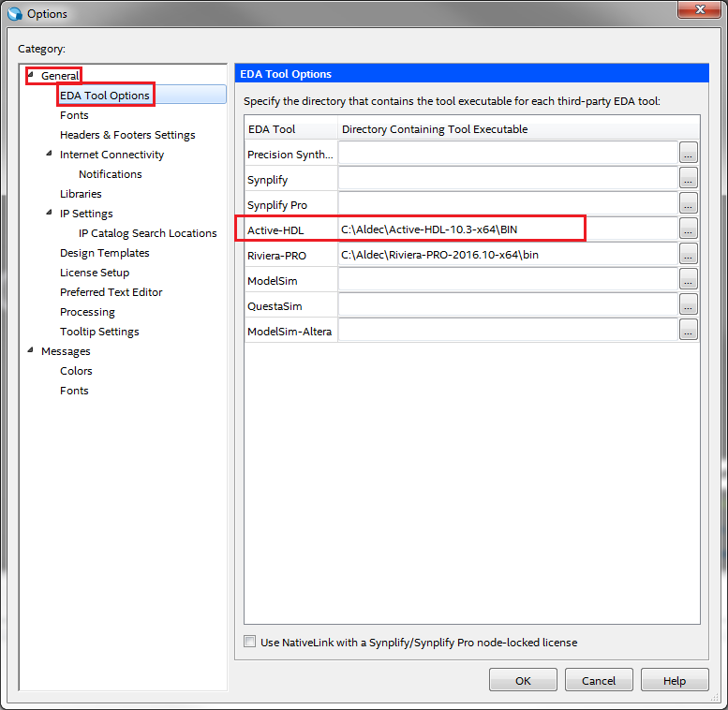Click the Cancel button

[599, 680]
